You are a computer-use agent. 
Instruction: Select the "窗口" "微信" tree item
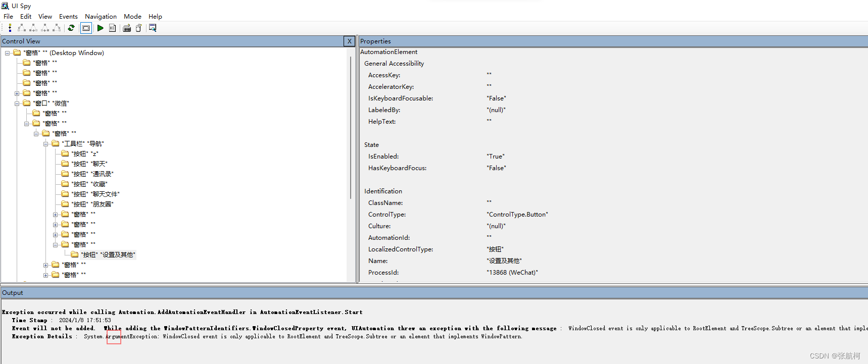51,103
